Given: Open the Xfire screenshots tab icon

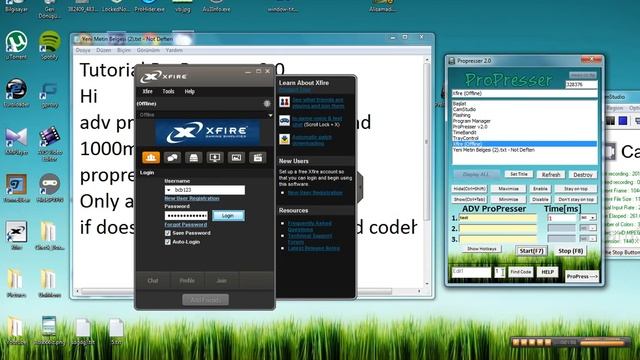Looking at the screenshot, I should click(x=236, y=158).
